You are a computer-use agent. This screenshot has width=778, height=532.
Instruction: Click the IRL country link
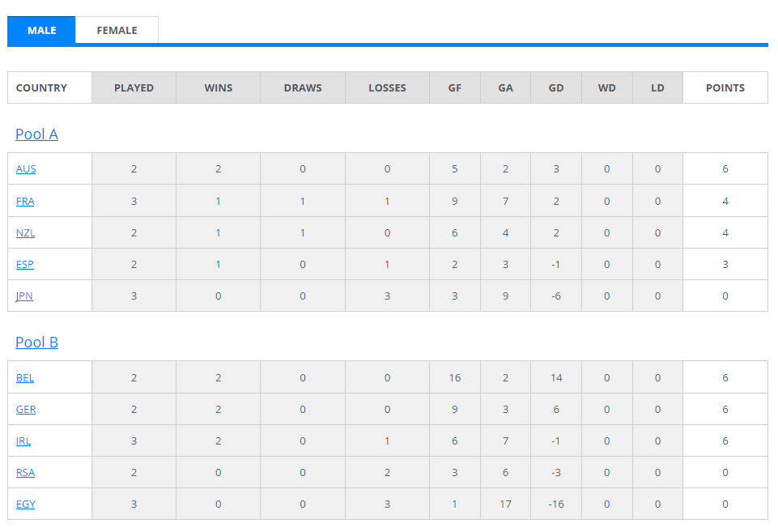coord(23,441)
